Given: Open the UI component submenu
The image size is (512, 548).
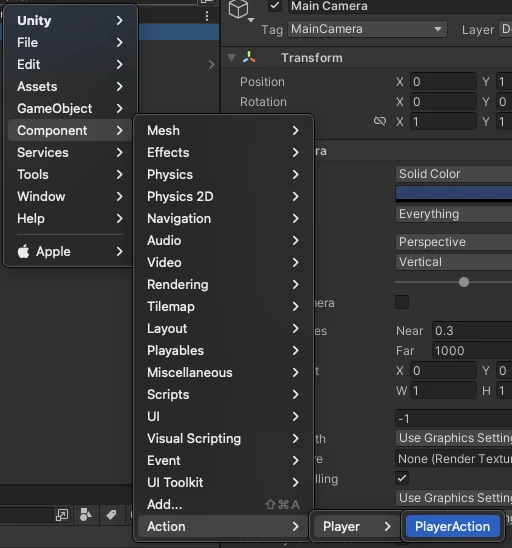Looking at the screenshot, I should [223, 417].
